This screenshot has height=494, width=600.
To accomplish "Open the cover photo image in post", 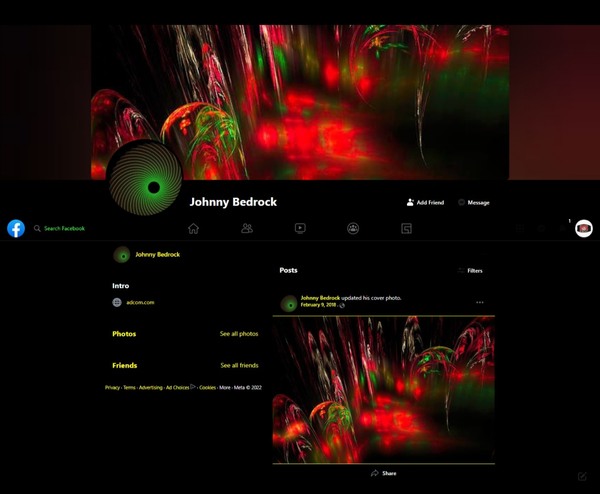I will click(x=383, y=390).
